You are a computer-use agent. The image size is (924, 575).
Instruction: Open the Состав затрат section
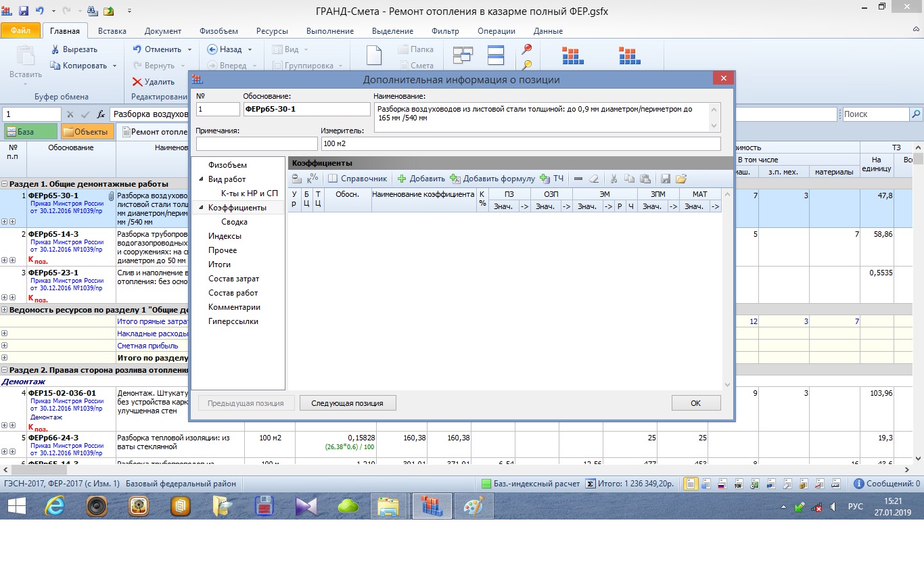coord(233,279)
